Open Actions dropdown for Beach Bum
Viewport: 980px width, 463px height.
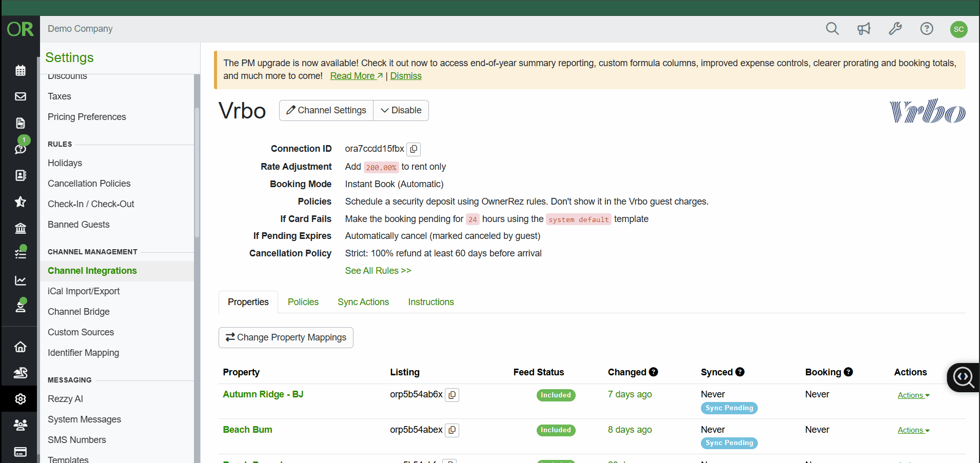(x=913, y=430)
